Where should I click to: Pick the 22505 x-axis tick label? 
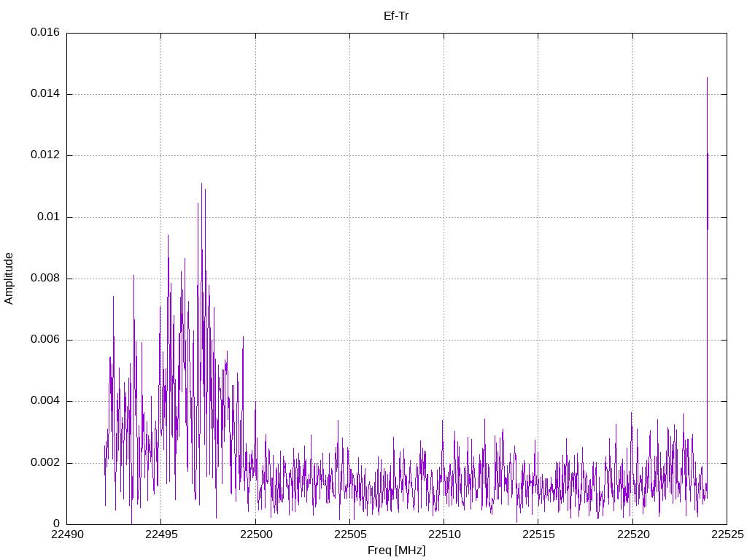pyautogui.click(x=349, y=535)
